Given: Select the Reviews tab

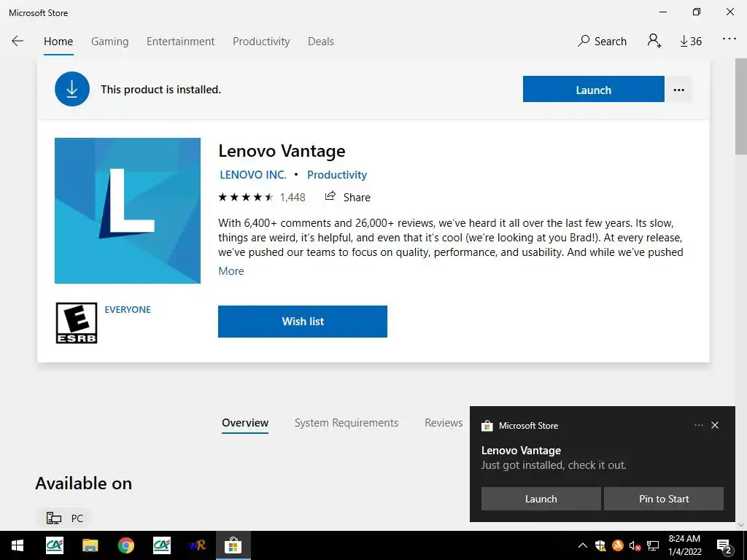Looking at the screenshot, I should coord(444,423).
